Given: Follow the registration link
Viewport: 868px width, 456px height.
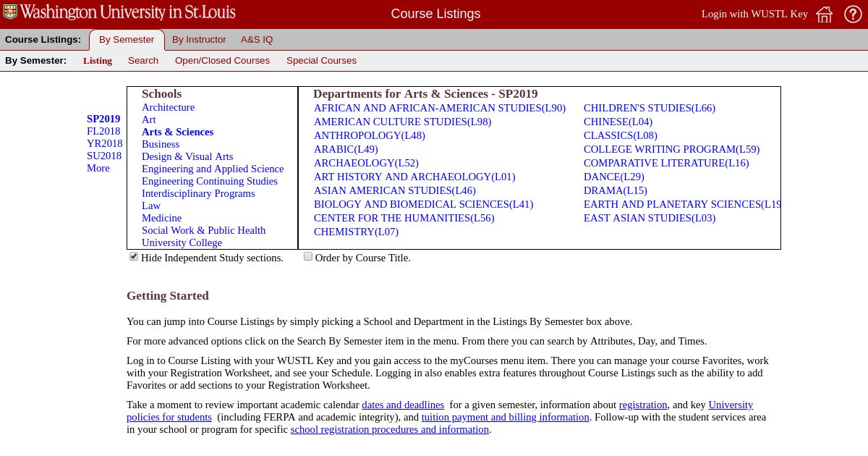Looking at the screenshot, I should (x=643, y=405).
